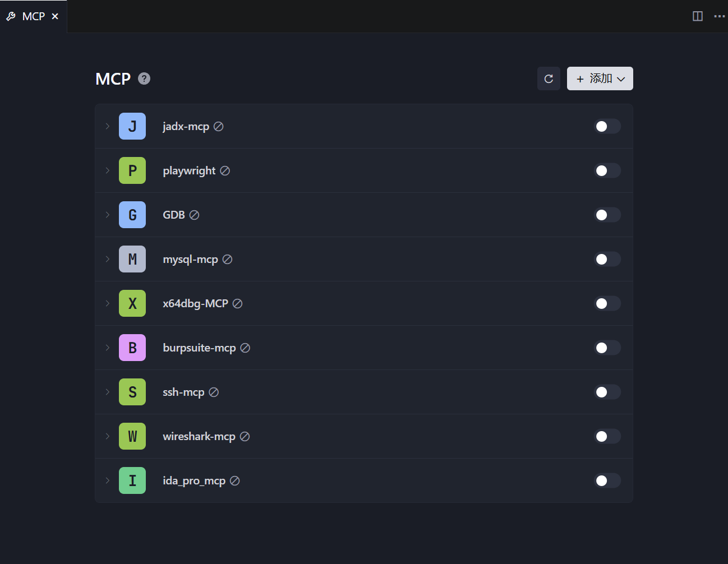Switch on burpsuite-mcp server
The height and width of the screenshot is (564, 728).
click(607, 348)
